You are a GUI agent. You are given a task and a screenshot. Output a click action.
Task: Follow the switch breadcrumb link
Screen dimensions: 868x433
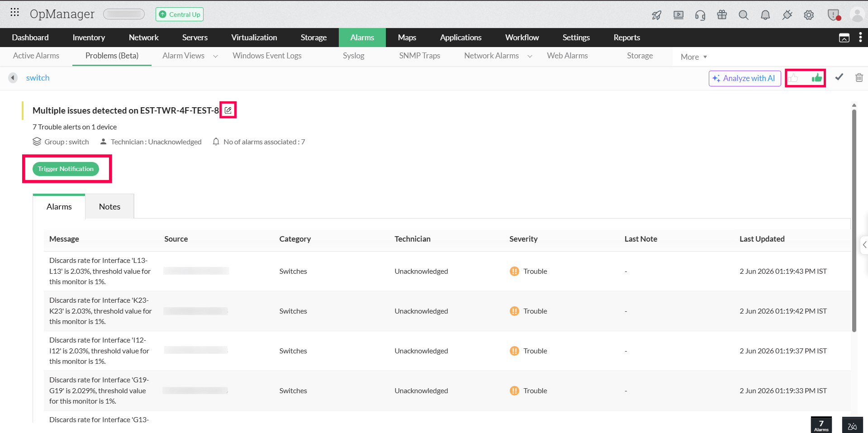coord(38,78)
